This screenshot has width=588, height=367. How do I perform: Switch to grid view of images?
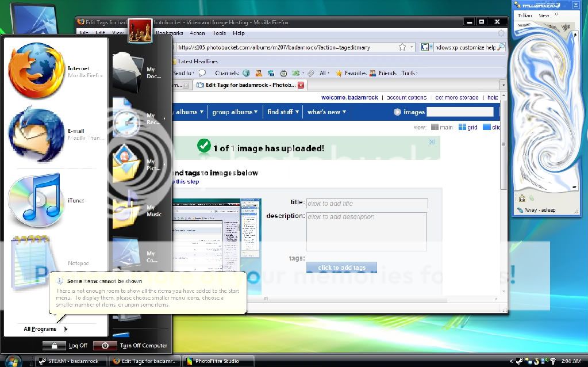pos(468,127)
